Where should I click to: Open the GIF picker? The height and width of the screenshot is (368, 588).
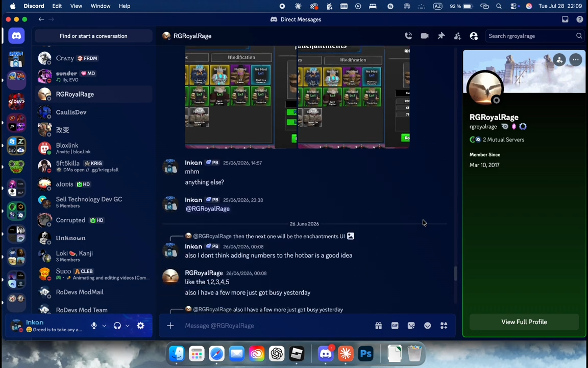coord(395,326)
